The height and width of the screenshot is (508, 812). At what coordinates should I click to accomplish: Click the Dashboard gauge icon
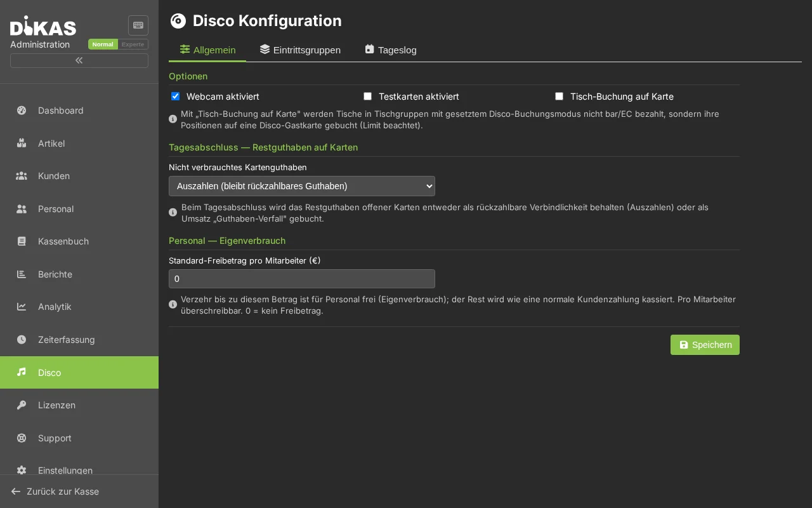click(x=22, y=110)
